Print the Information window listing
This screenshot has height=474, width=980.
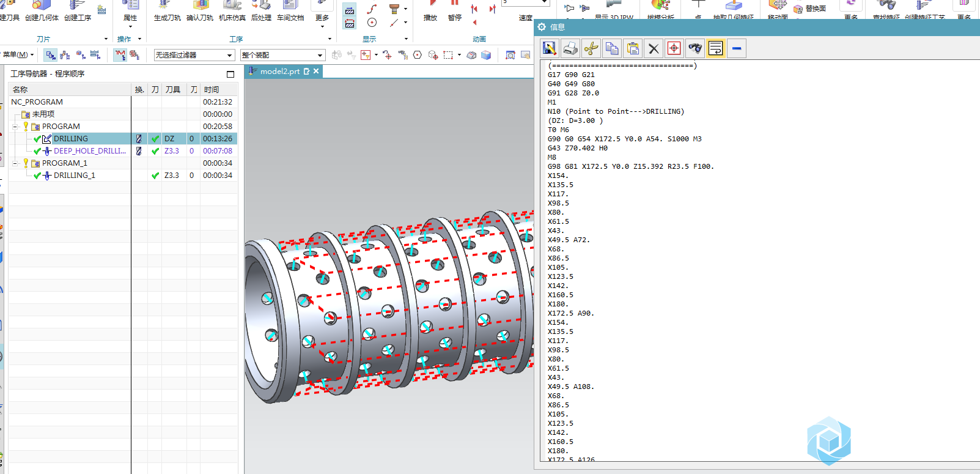point(570,48)
